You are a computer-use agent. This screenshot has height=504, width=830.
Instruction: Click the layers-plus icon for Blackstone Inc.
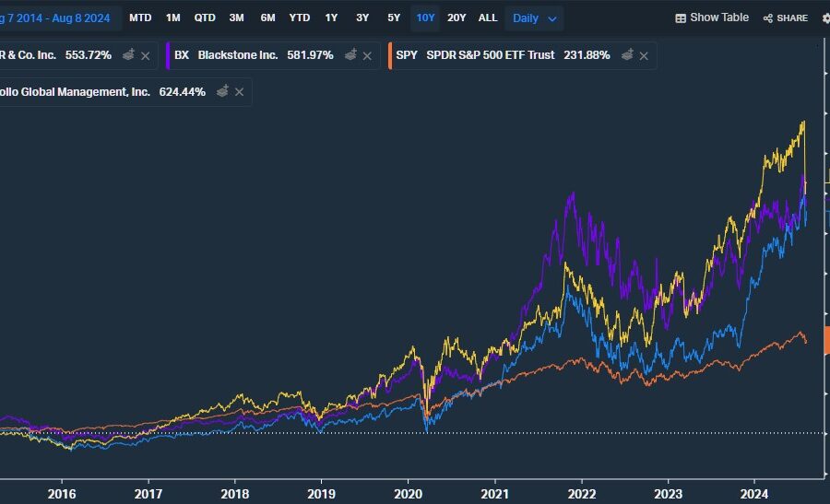350,54
